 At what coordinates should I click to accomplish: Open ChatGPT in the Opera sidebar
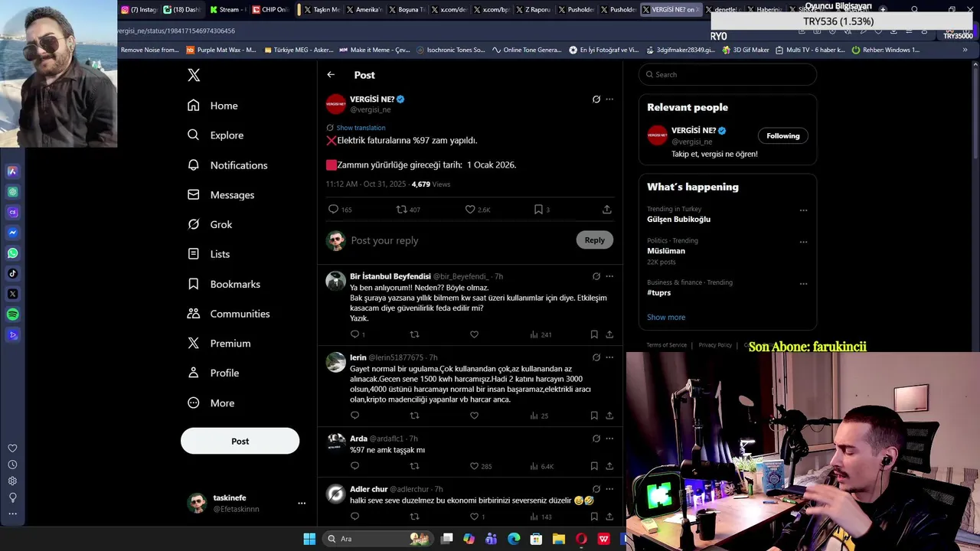tap(12, 192)
